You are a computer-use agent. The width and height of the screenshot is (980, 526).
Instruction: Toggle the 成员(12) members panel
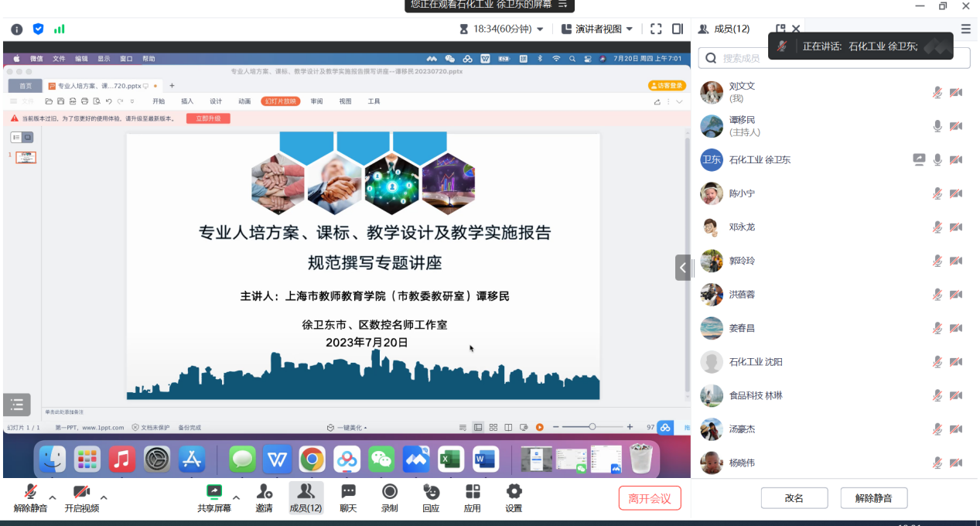(306, 497)
